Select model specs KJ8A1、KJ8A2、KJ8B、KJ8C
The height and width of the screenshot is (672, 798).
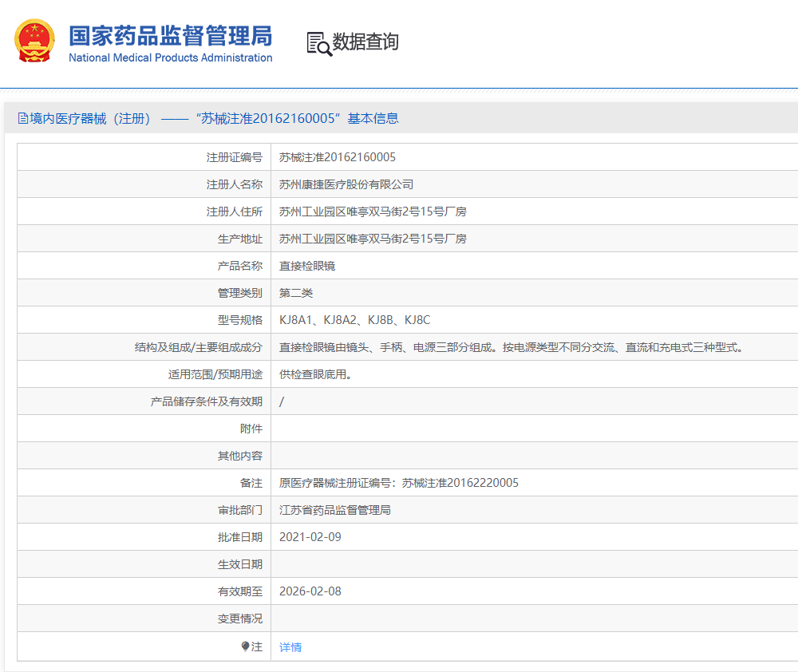(355, 320)
